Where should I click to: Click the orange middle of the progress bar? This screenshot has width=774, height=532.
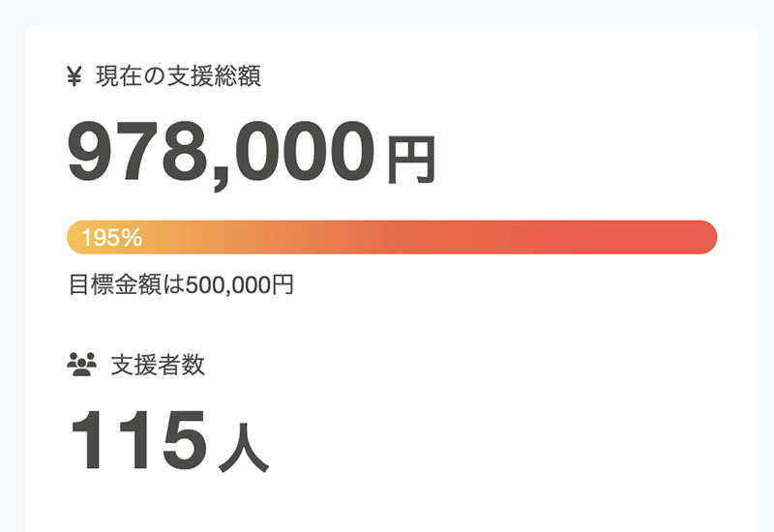pyautogui.click(x=387, y=237)
